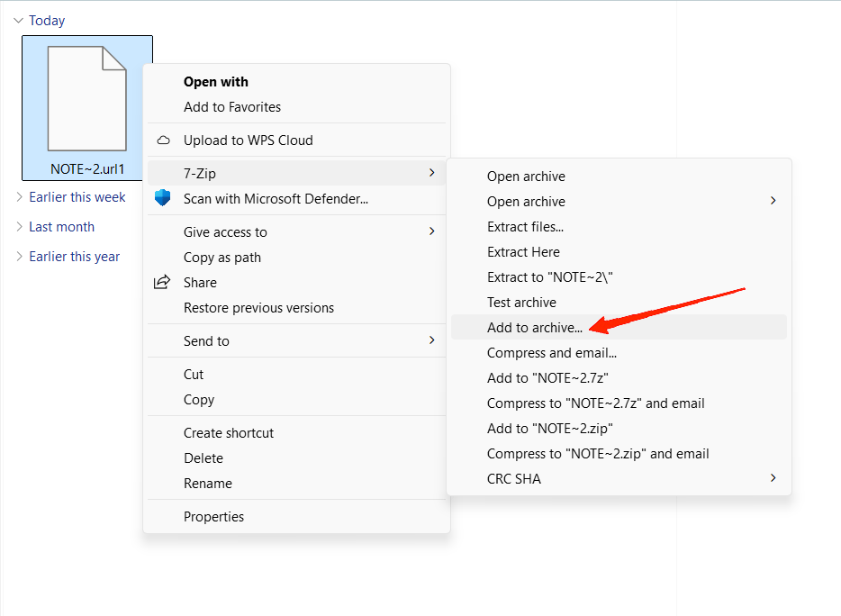The width and height of the screenshot is (841, 616).
Task: Click the WPS Cloud upload icon
Action: tap(163, 140)
